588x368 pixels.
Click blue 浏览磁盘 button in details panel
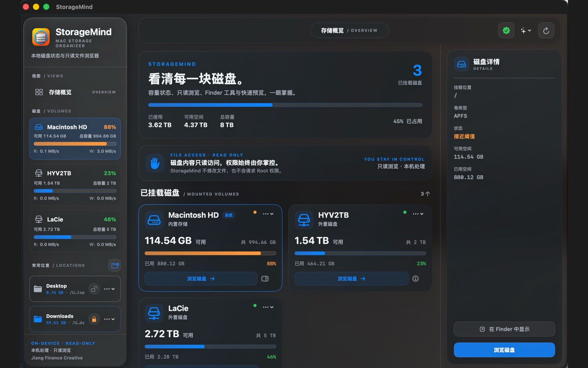coord(504,350)
